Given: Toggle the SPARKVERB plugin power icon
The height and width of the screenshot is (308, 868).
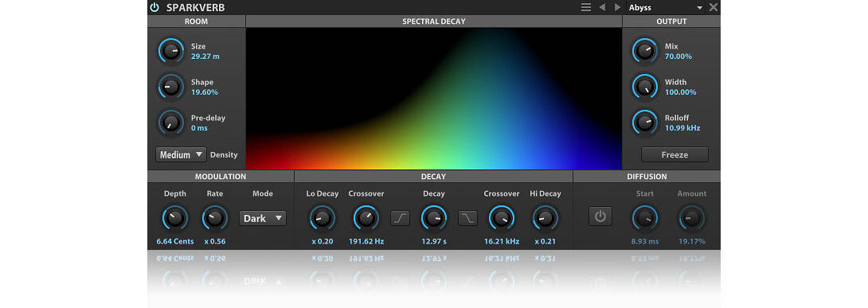Looking at the screenshot, I should 154,8.
